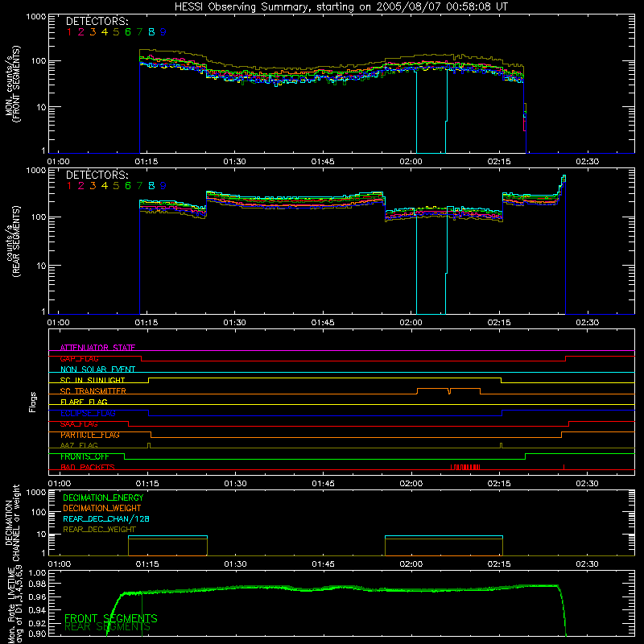Select detector 9 in front segments legend
The width and height of the screenshot is (644, 644).
click(163, 32)
